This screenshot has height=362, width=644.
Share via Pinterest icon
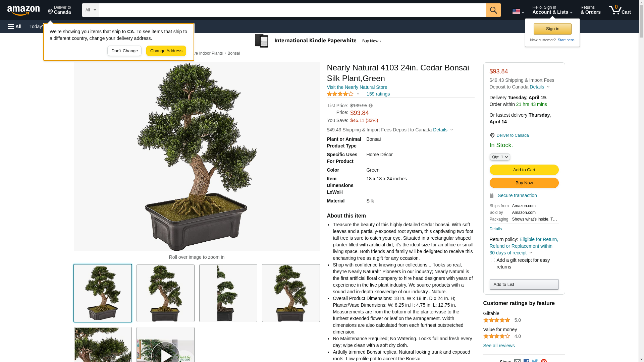click(544, 361)
